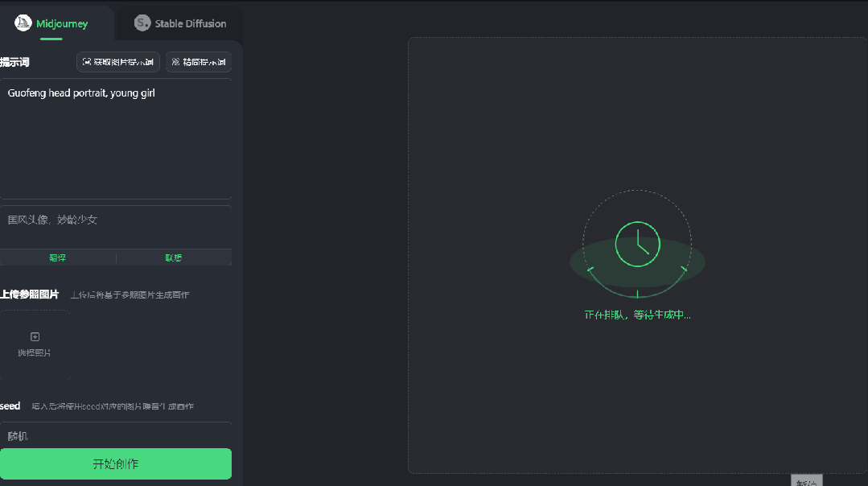Click the Stable Diffusion S logo icon
Screen dimensions: 868x486
click(x=142, y=23)
